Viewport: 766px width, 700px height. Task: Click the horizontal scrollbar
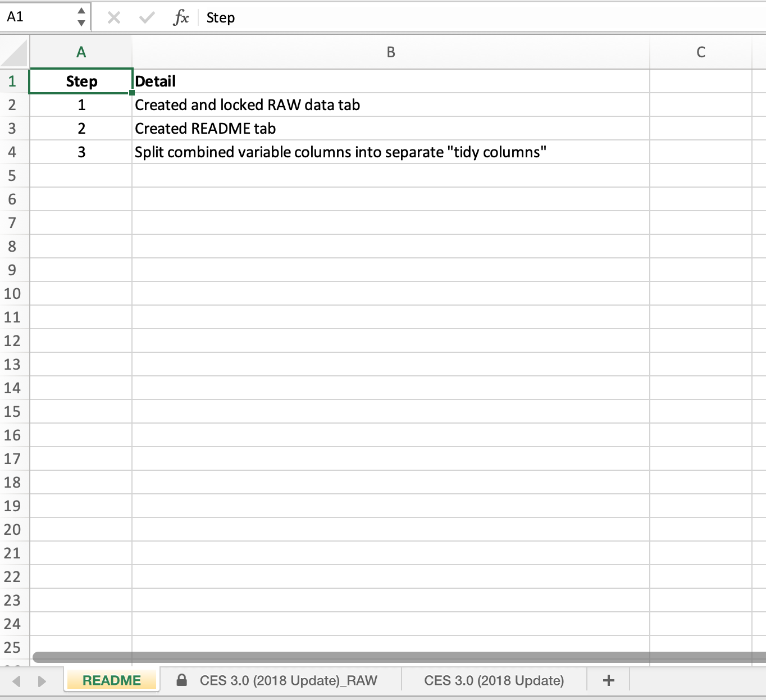click(x=393, y=657)
